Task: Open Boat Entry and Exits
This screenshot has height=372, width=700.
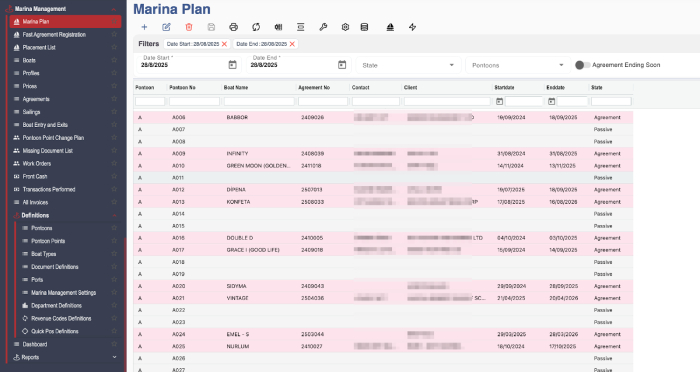Action: pos(45,125)
